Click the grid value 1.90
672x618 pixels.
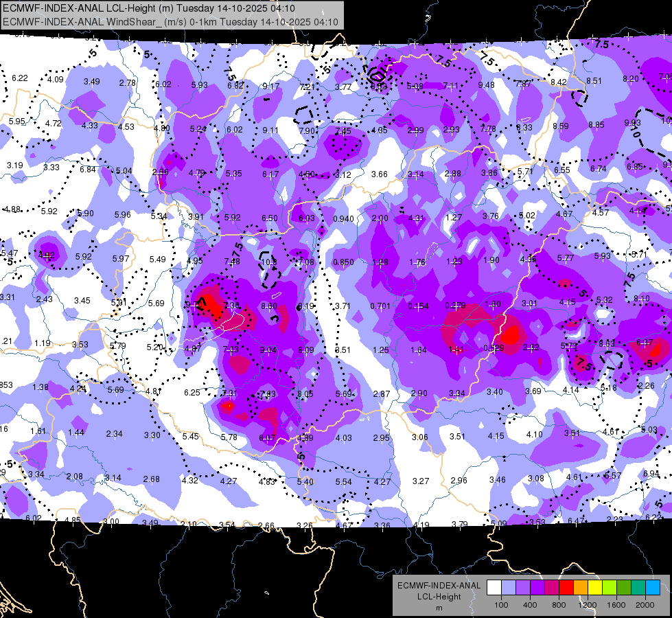tap(491, 260)
